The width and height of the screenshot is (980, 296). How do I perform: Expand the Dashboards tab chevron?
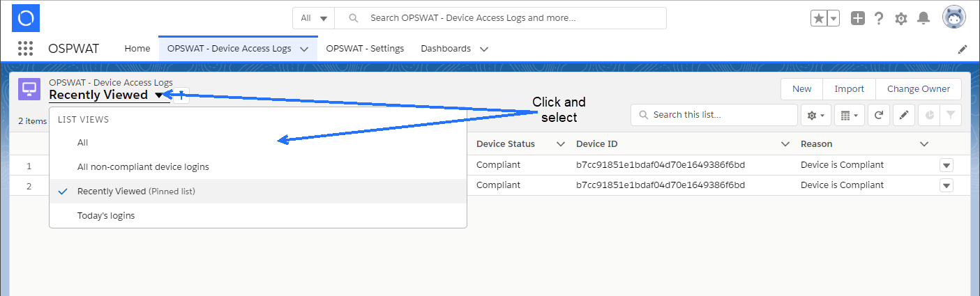click(484, 49)
